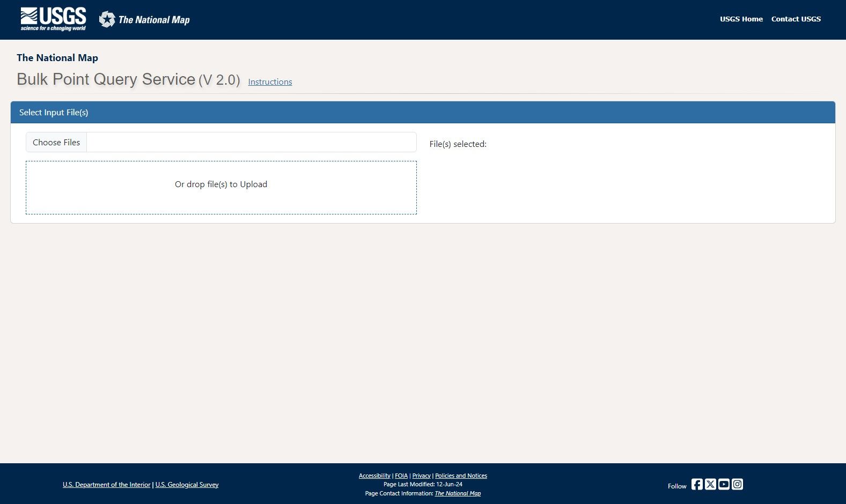Open Contact USGS link in header

pyautogui.click(x=796, y=19)
